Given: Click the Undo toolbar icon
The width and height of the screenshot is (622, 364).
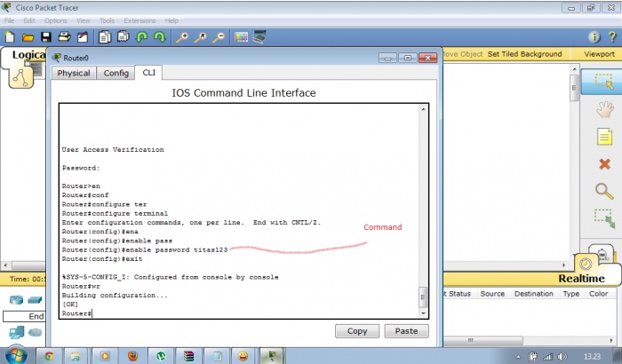Looking at the screenshot, I should [x=141, y=37].
